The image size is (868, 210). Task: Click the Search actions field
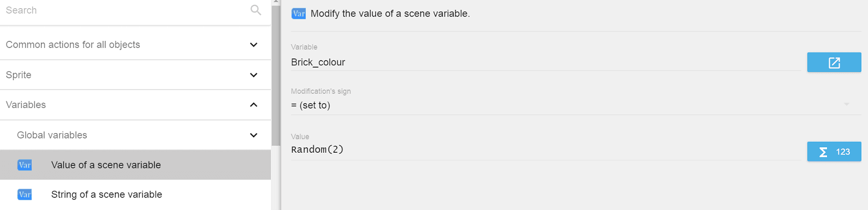click(126, 10)
